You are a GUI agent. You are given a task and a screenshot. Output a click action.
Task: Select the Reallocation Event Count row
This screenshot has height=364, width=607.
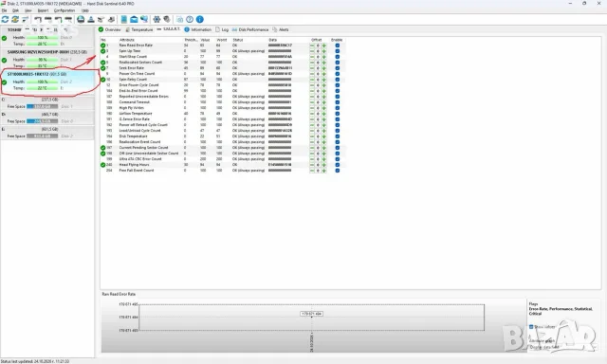(x=223, y=142)
